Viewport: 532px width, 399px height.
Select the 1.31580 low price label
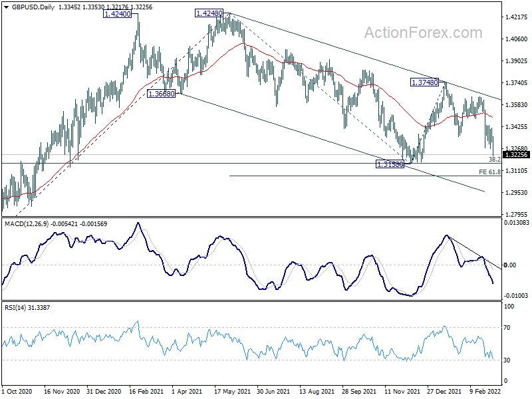tap(390, 164)
